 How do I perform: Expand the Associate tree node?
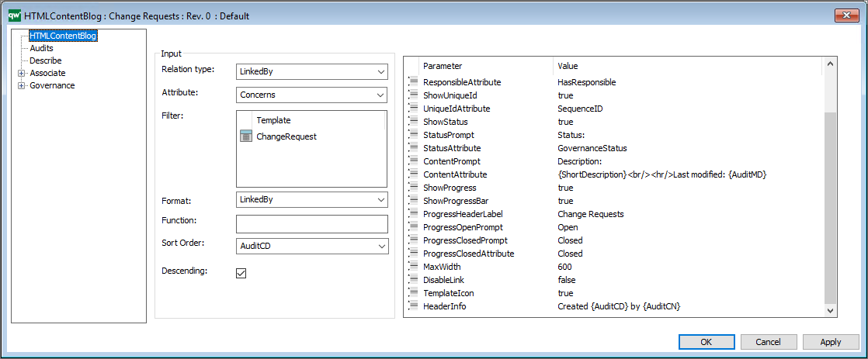pos(21,73)
